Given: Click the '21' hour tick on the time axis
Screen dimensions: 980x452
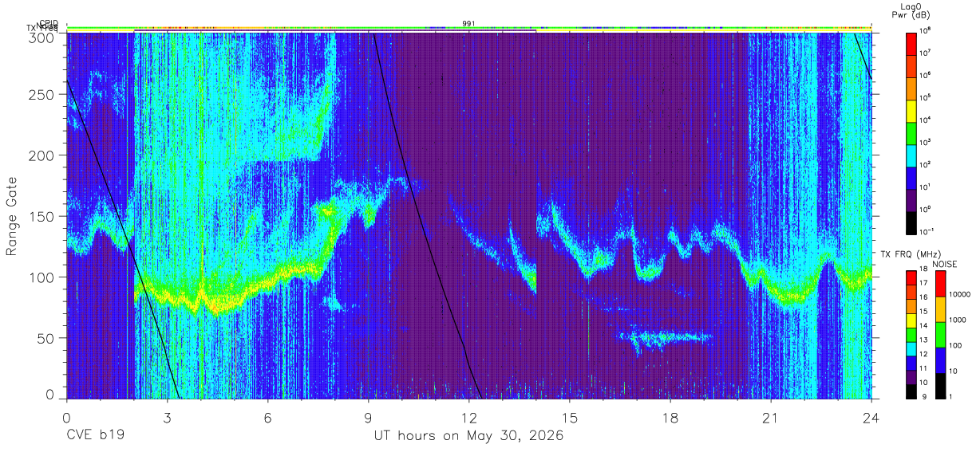Looking at the screenshot, I should [770, 418].
